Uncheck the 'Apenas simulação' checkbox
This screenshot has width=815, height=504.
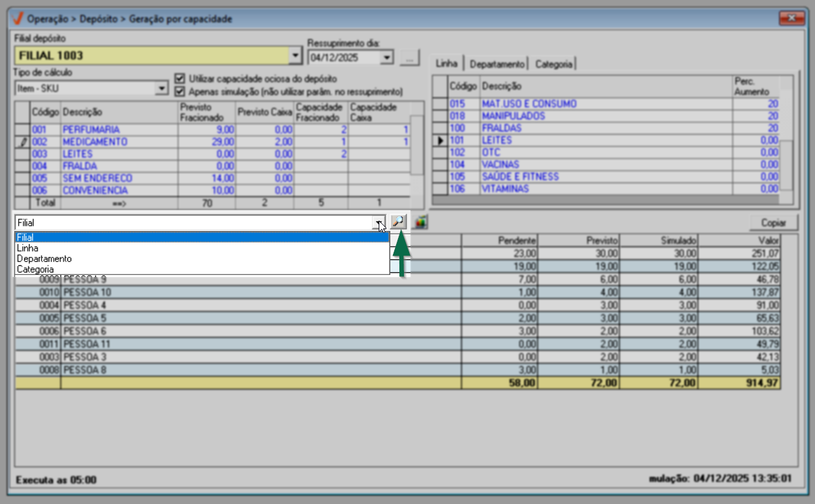[x=180, y=92]
